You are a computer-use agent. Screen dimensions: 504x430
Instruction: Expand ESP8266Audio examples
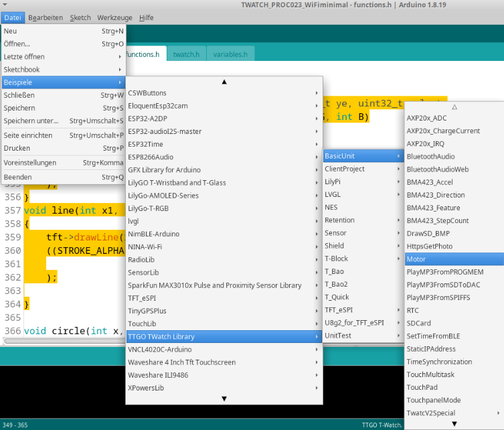224,157
